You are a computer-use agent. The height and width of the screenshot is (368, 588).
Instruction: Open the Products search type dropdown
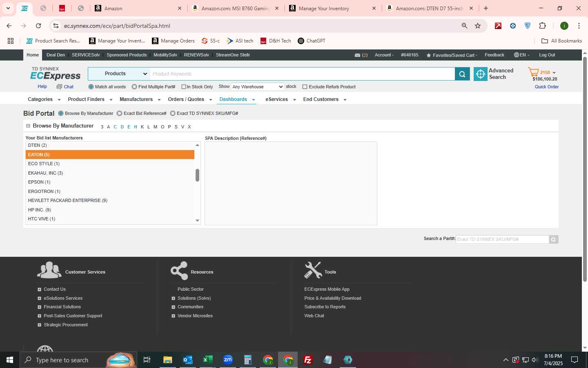tap(119, 74)
